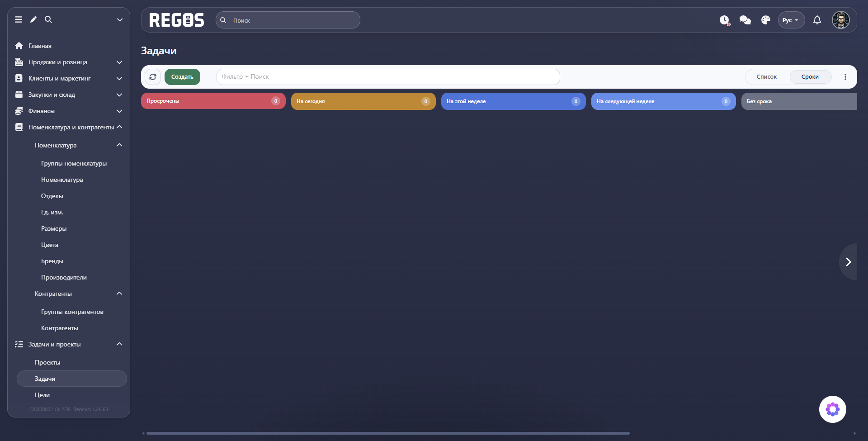Open the three-dot options menu
This screenshot has height=441, width=868.
845,77
